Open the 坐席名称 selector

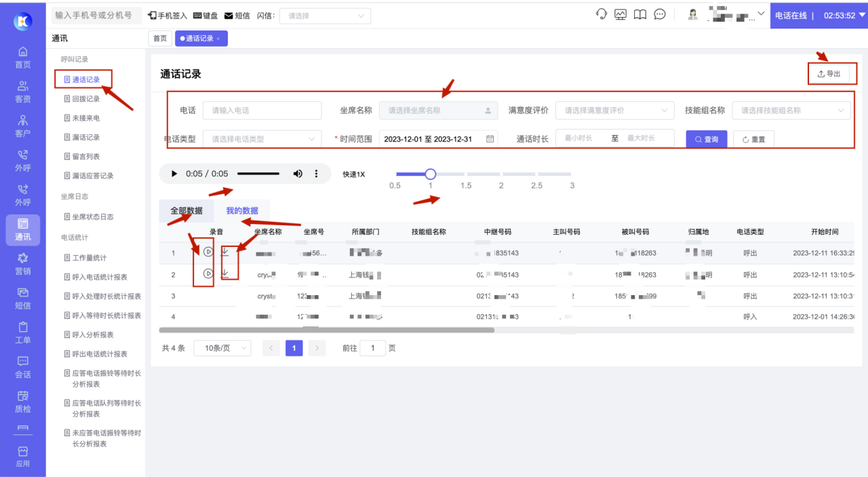tap(438, 110)
